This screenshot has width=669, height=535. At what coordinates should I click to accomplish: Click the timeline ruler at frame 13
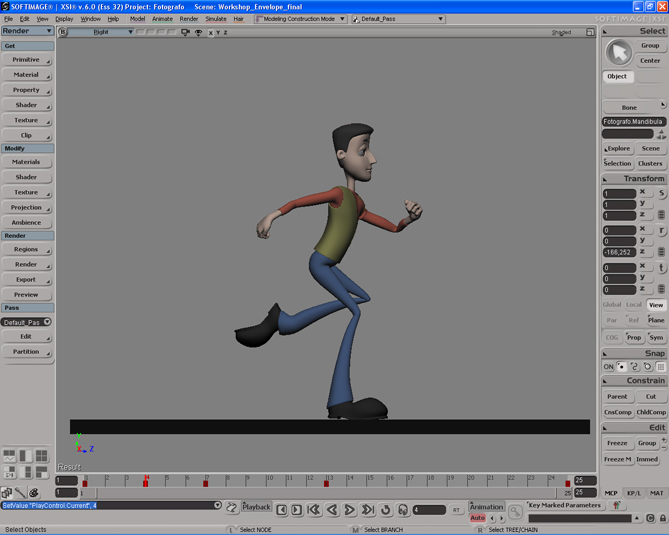327,480
